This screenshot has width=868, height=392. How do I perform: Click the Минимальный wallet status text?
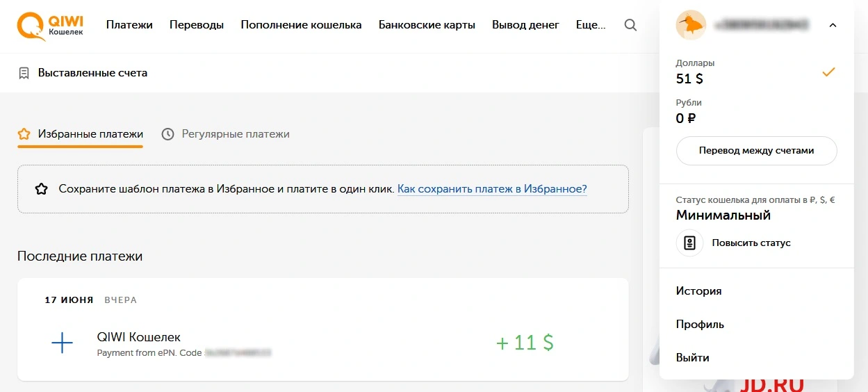tap(723, 215)
